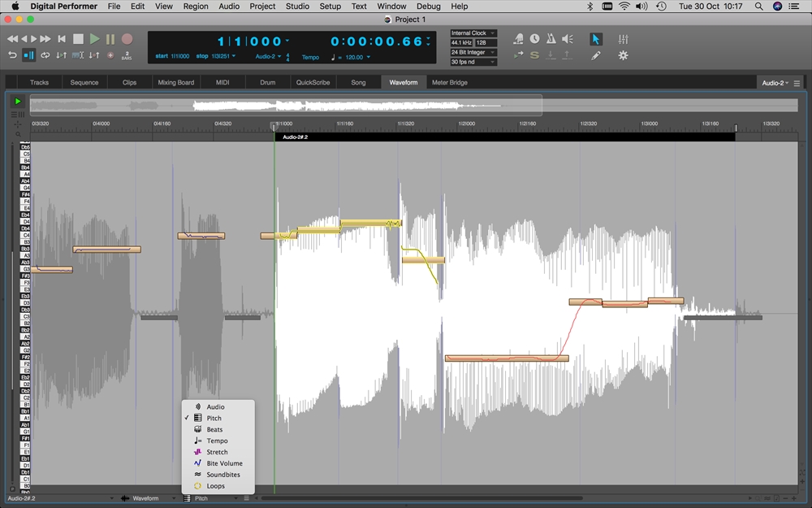Click the 128 buffer size field
Image resolution: width=812 pixels, height=508 pixels.
tap(486, 42)
